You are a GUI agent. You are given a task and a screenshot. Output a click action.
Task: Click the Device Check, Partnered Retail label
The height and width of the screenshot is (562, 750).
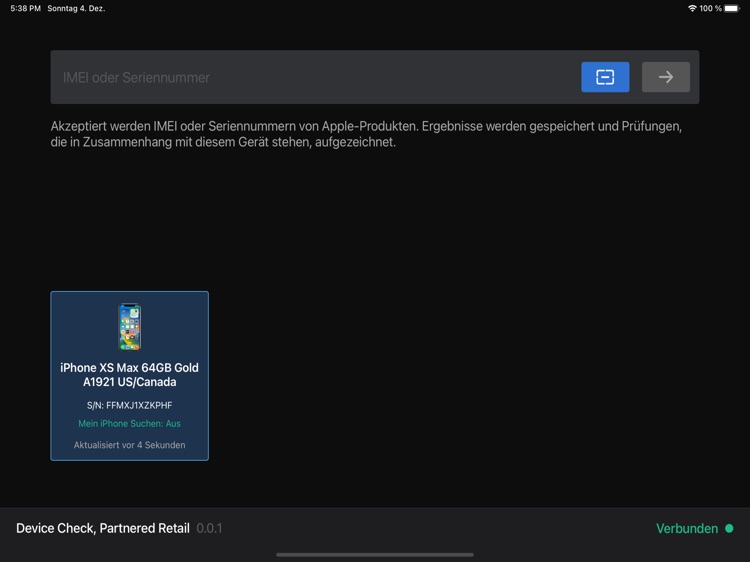tap(102, 528)
